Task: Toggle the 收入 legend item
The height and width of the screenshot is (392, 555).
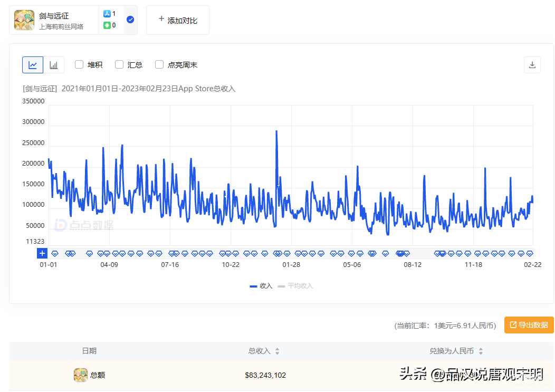Action: coord(261,286)
